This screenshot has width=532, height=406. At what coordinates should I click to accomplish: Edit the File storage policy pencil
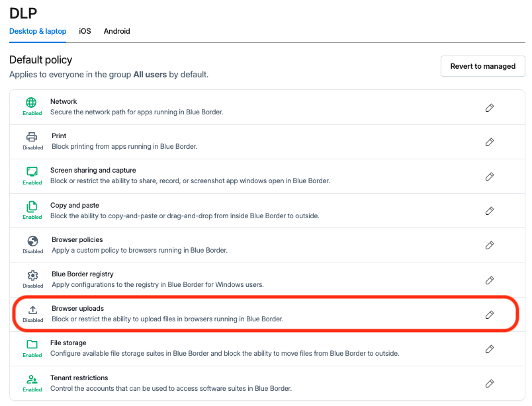click(489, 349)
